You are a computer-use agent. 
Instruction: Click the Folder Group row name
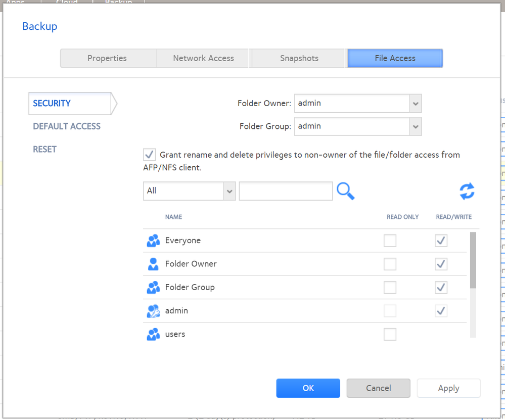click(x=190, y=287)
